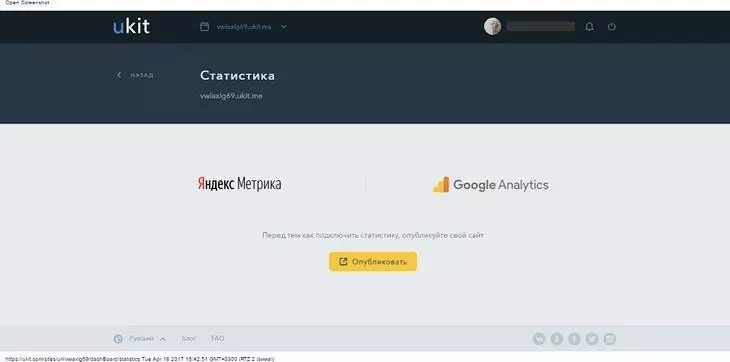Expand the Русский language selector

click(147, 339)
